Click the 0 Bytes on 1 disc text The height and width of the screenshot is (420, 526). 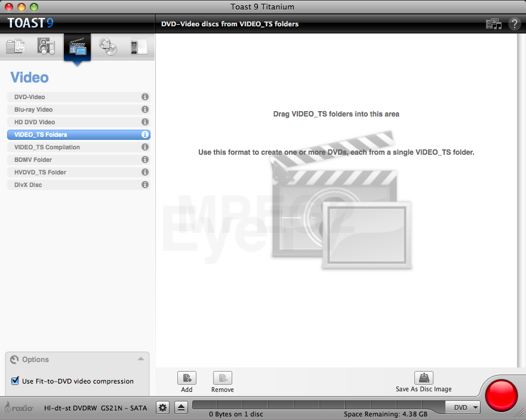pyautogui.click(x=236, y=414)
